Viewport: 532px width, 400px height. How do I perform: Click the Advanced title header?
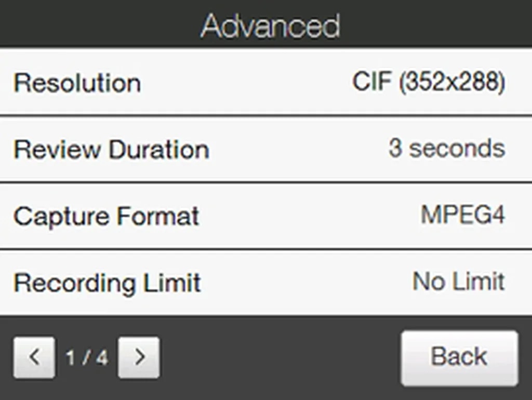[270, 25]
